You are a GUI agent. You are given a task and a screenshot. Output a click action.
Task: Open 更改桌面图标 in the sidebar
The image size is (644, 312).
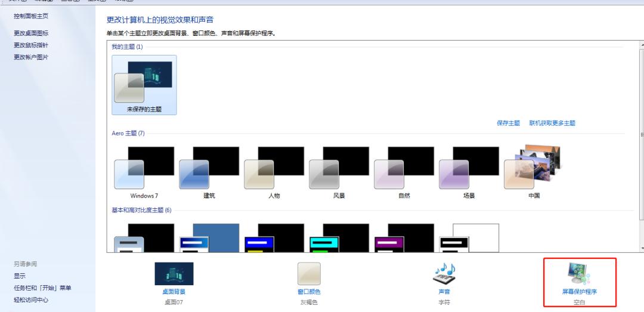pyautogui.click(x=31, y=33)
